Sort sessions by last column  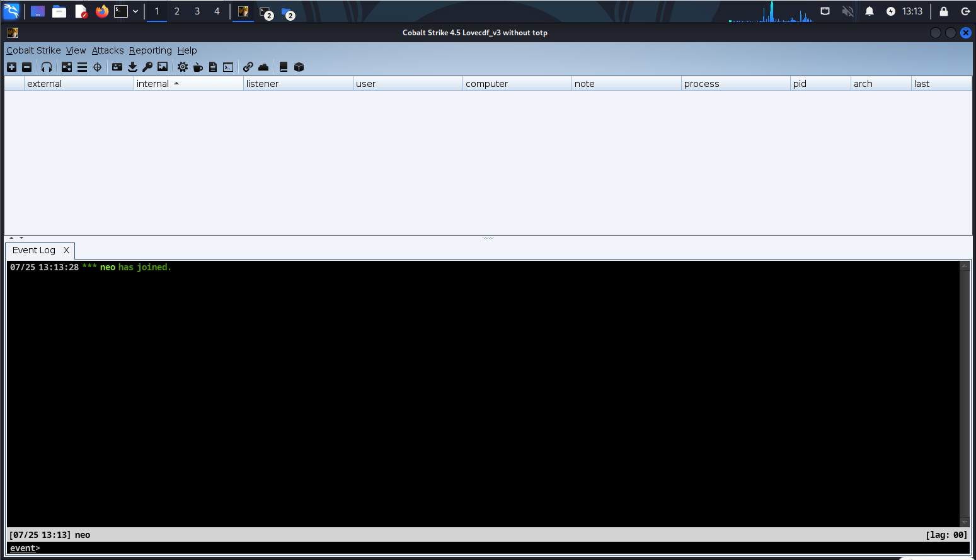(x=941, y=84)
